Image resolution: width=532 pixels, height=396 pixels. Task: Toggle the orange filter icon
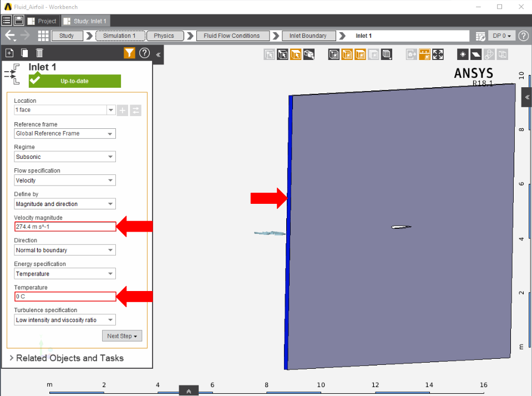pyautogui.click(x=129, y=53)
